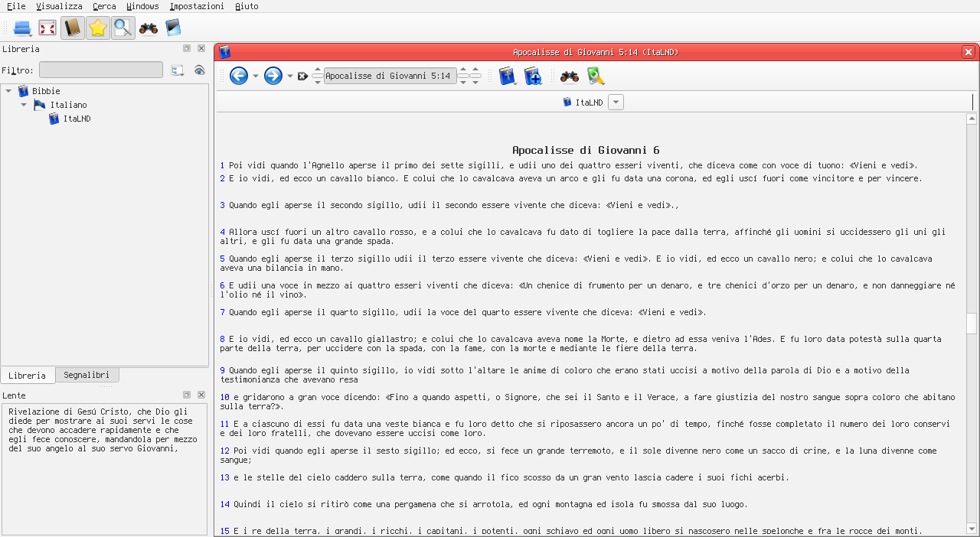Toggle the Segnalibri bookmarks panel with the yellow star icon
This screenshot has height=537, width=980.
98,28
